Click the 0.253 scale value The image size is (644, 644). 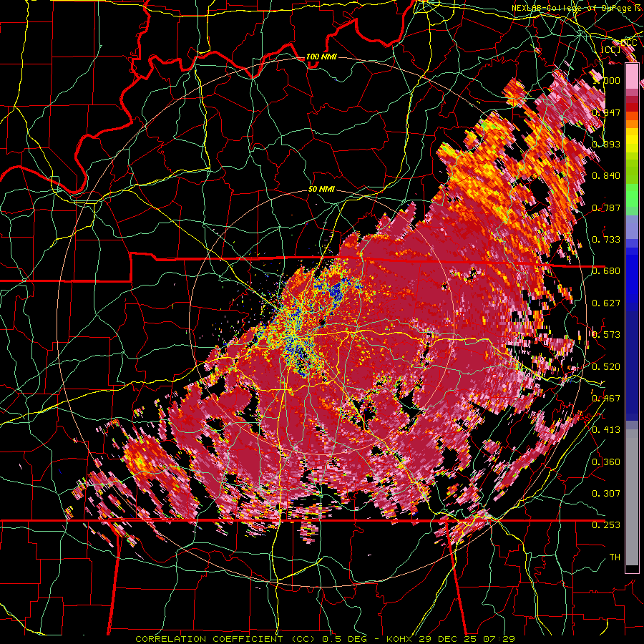606,525
